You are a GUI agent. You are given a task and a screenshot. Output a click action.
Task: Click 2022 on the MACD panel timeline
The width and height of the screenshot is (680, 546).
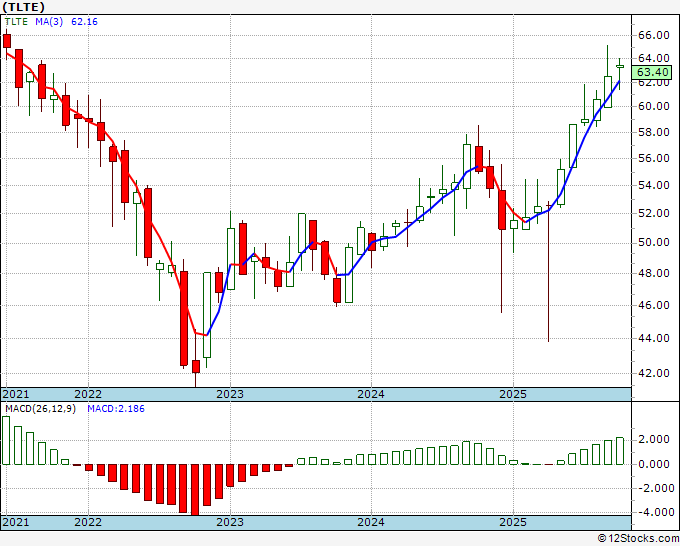(x=88, y=522)
